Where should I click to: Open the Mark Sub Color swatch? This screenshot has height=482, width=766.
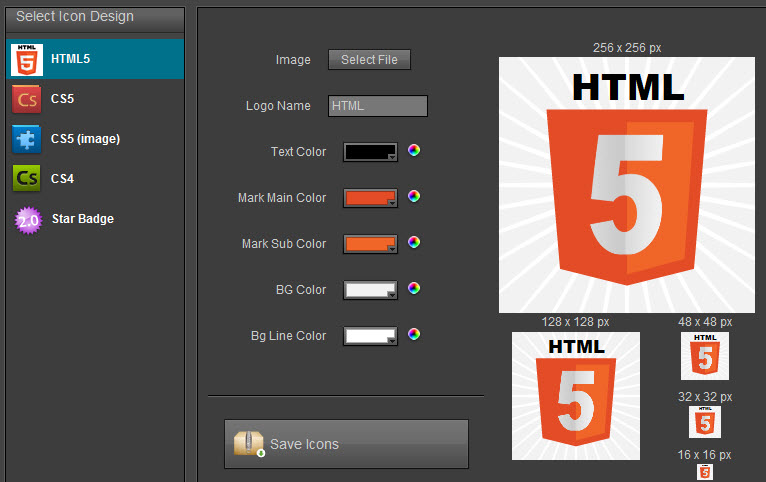[x=370, y=244]
